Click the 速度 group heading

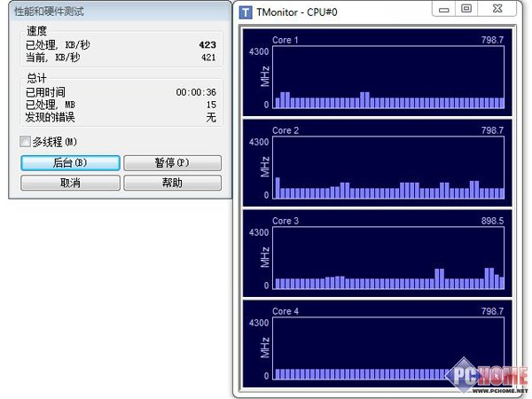click(x=36, y=31)
